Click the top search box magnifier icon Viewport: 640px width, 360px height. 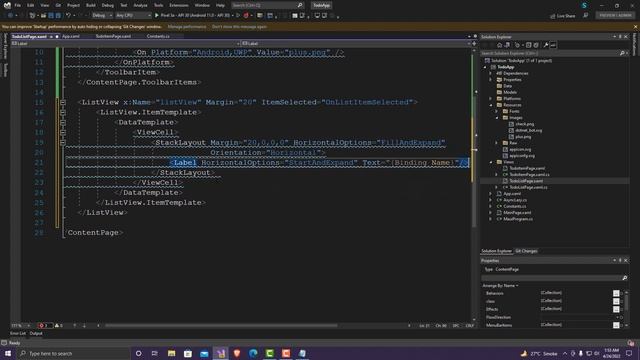(300, 5)
